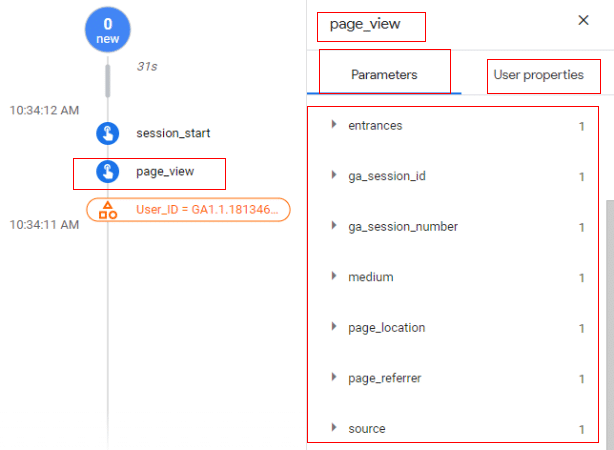Viewport: 614px width, 450px height.
Task: Click the 10:34:12 AM timestamp marker
Action: (43, 109)
